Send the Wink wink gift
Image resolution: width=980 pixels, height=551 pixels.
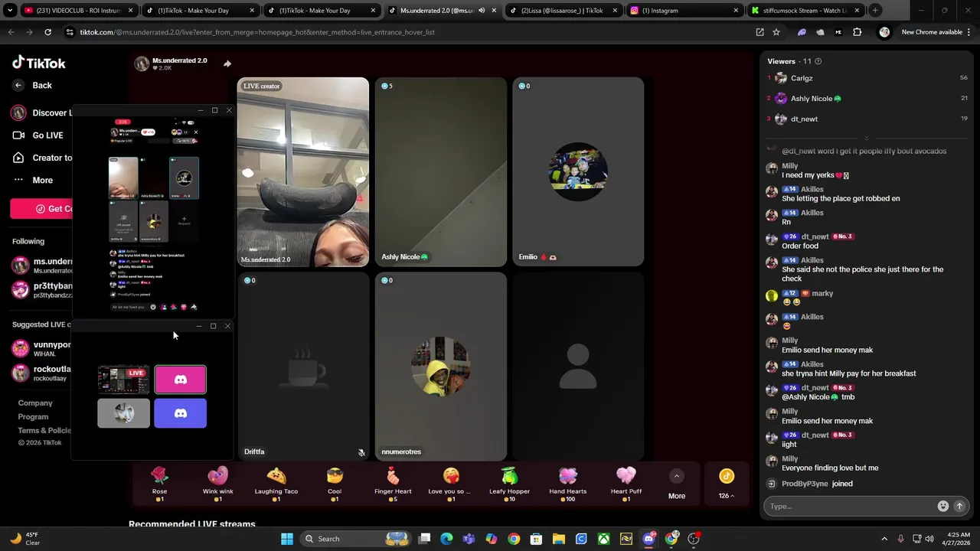(x=217, y=484)
